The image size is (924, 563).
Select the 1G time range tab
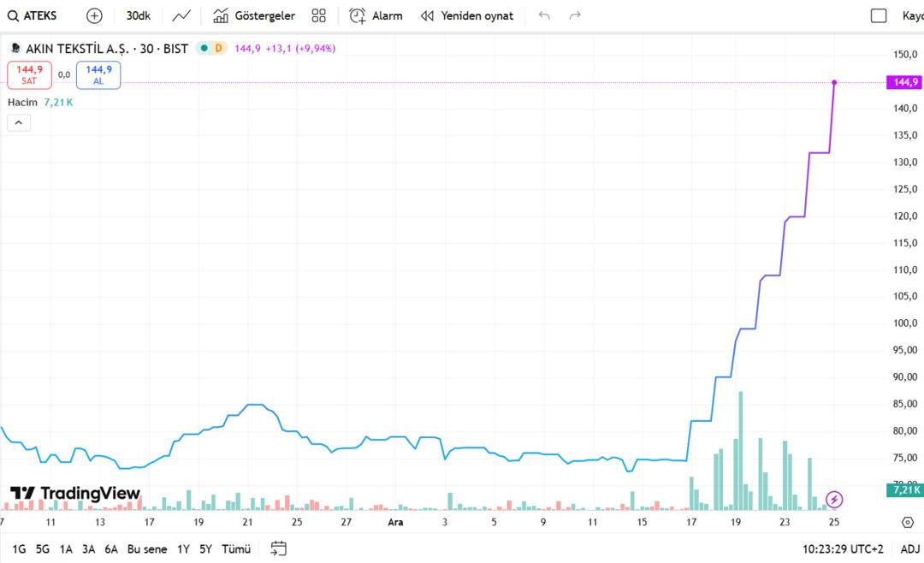[x=19, y=549]
